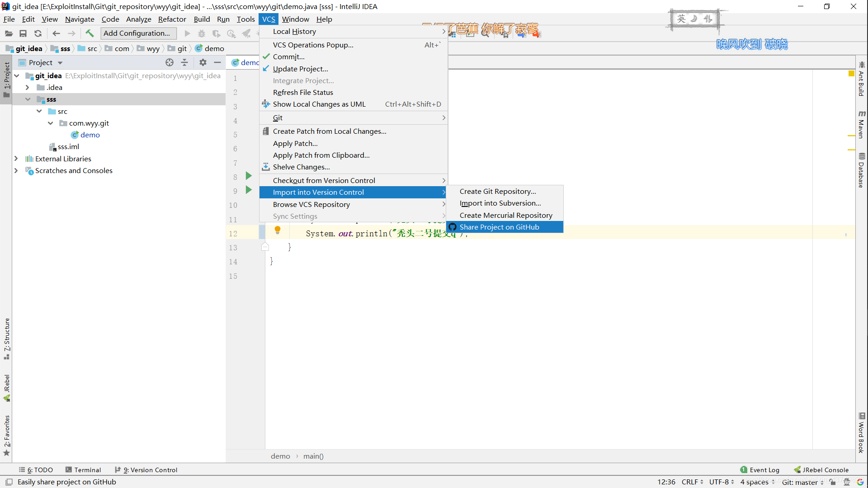
Task: Click the Add Configuration button
Action: [137, 33]
